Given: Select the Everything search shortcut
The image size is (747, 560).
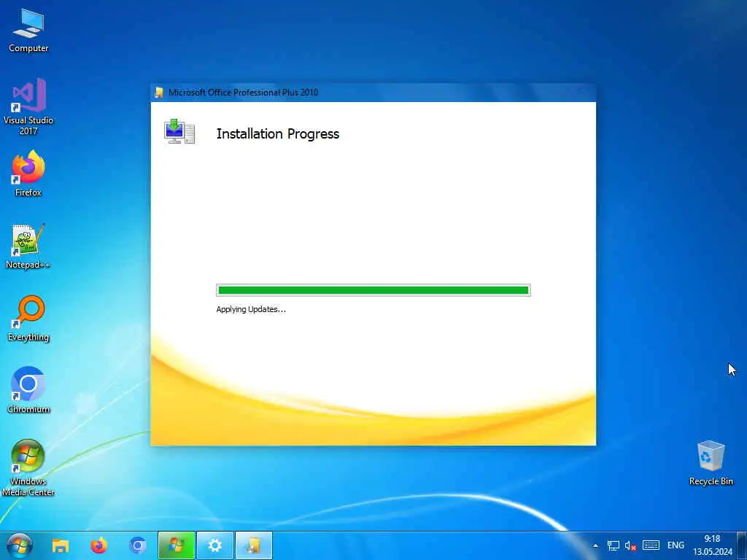Looking at the screenshot, I should 28,319.
